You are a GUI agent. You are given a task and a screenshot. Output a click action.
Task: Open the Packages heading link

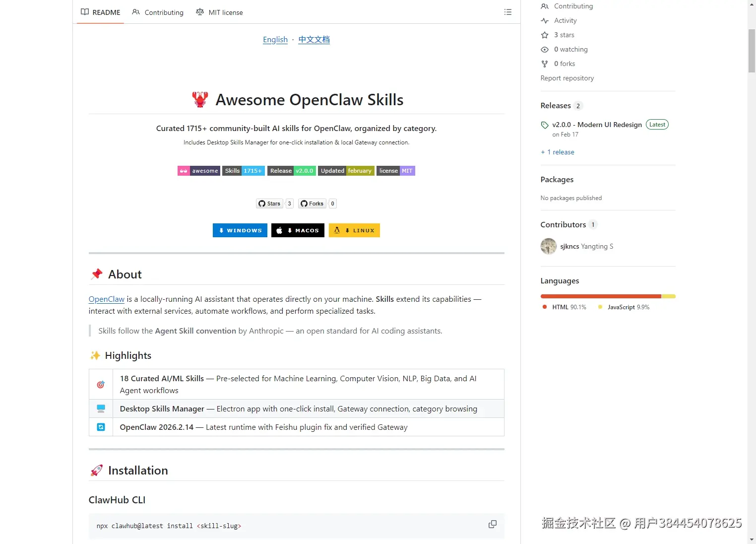[x=557, y=179]
